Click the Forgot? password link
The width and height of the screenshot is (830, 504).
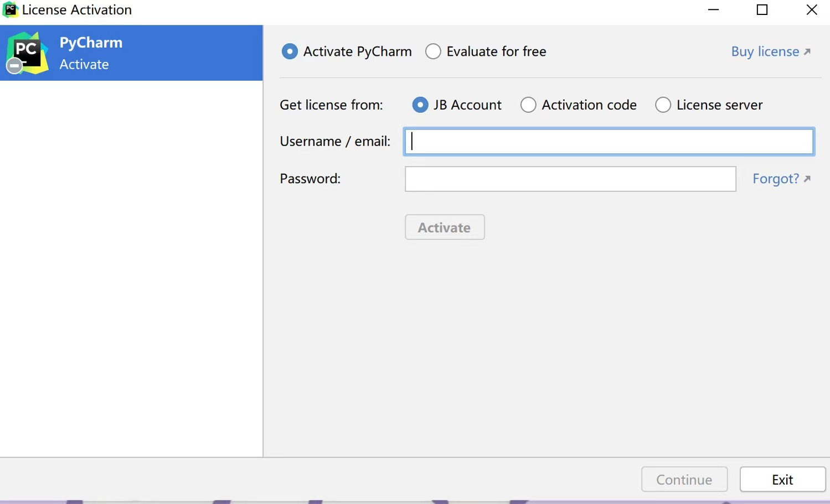(781, 179)
